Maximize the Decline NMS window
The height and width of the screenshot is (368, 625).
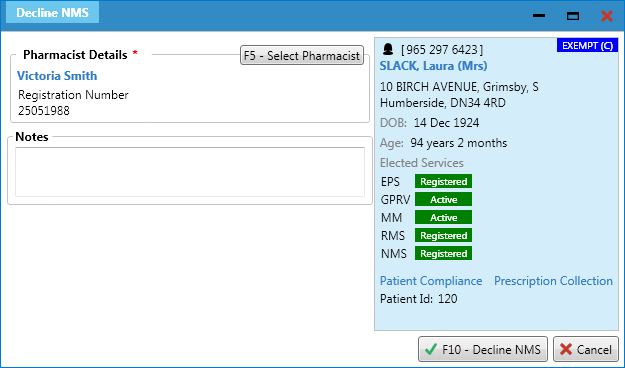[x=573, y=16]
